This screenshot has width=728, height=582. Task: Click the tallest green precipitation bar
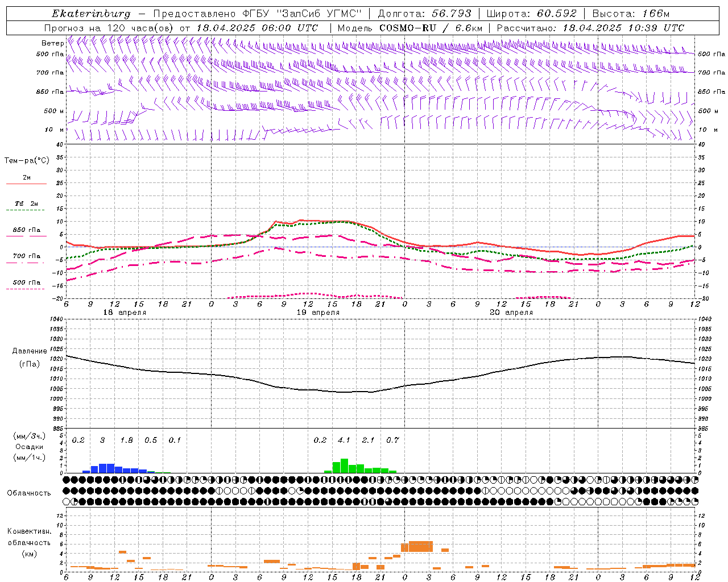point(344,466)
